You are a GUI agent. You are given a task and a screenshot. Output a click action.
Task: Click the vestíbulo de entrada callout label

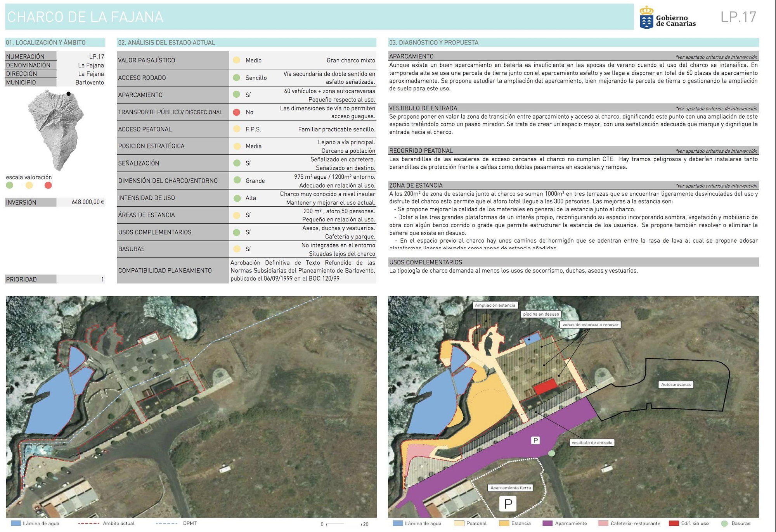592,442
